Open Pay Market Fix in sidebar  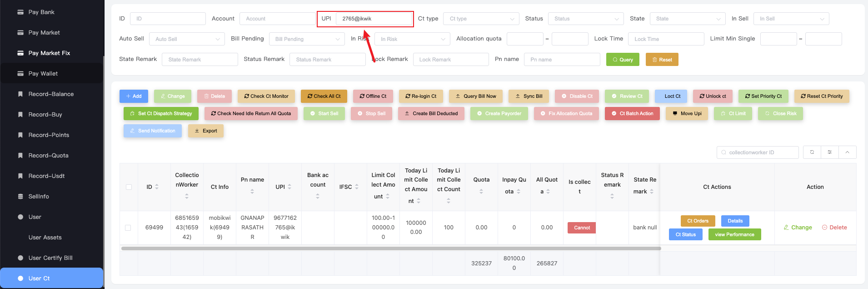49,53
